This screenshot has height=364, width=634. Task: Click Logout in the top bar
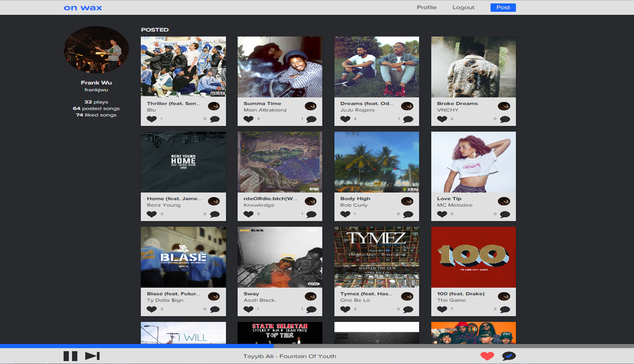click(463, 7)
